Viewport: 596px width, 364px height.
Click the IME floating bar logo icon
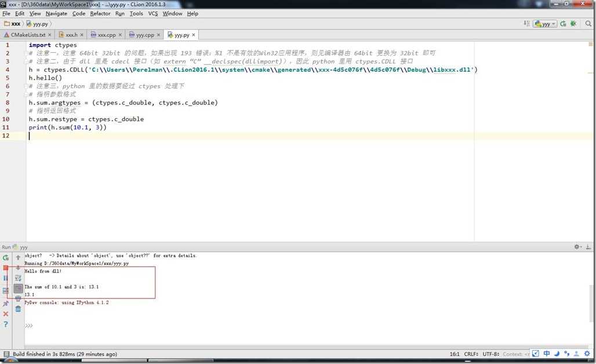[535, 354]
